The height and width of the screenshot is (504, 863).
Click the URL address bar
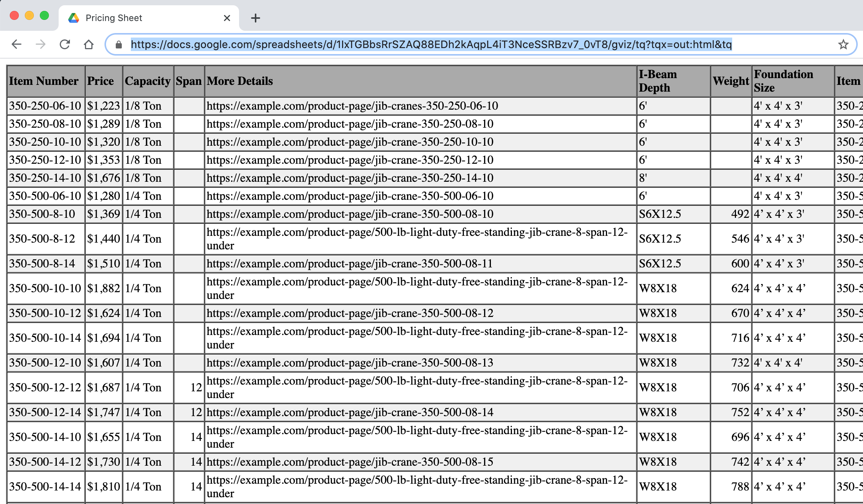click(431, 44)
